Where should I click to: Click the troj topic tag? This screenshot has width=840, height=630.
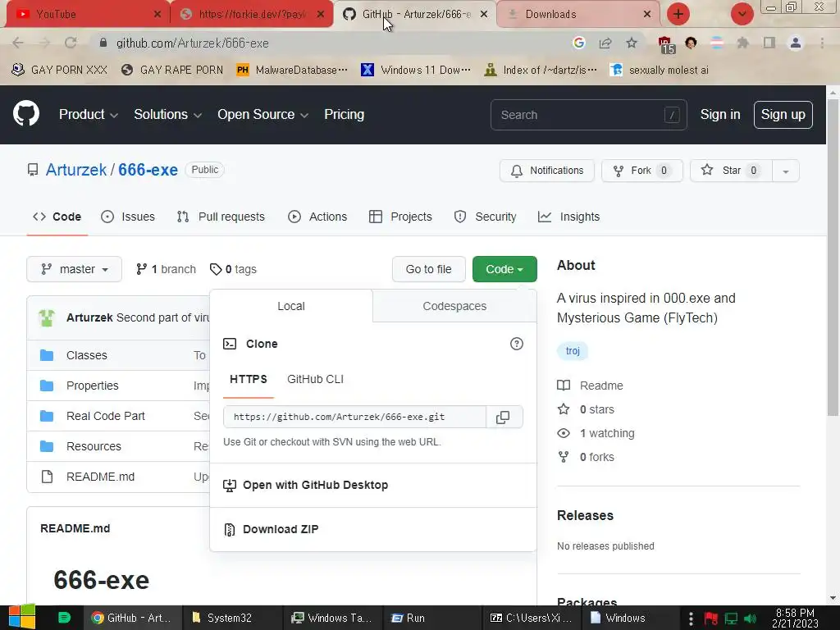573,351
